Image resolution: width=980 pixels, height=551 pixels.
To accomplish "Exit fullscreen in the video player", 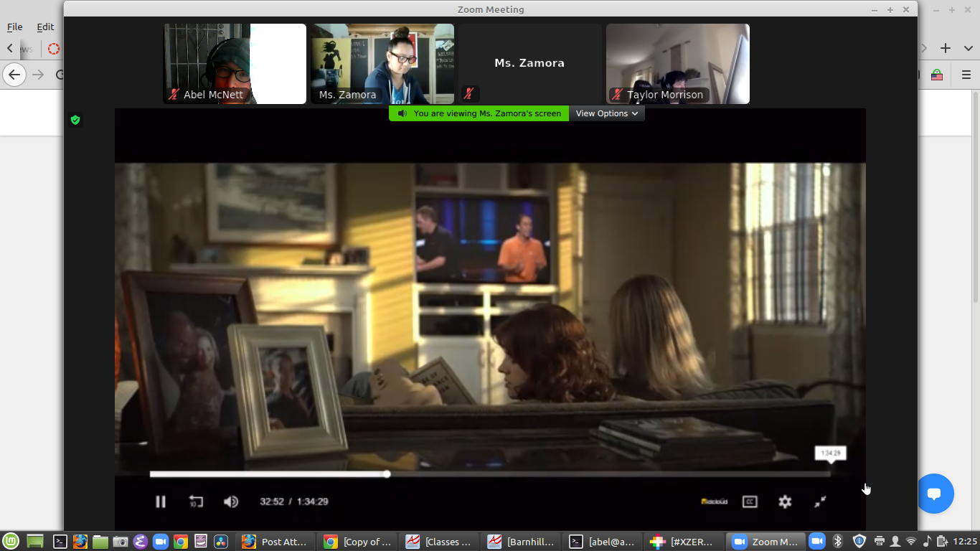I will coord(821,501).
